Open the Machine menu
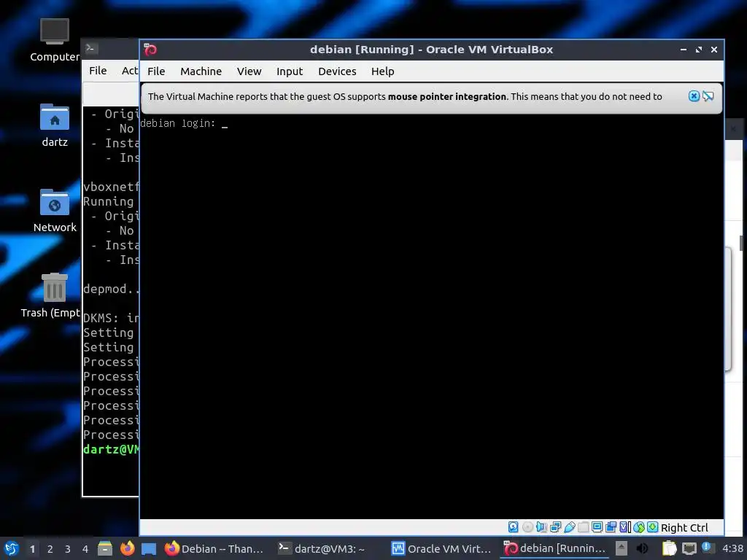The width and height of the screenshot is (747, 560). pyautogui.click(x=201, y=71)
